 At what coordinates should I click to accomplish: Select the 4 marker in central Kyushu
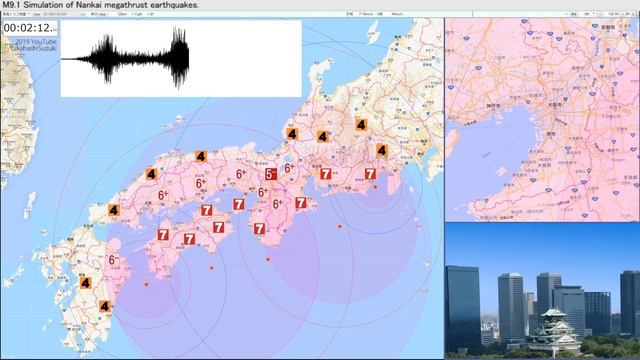click(85, 282)
